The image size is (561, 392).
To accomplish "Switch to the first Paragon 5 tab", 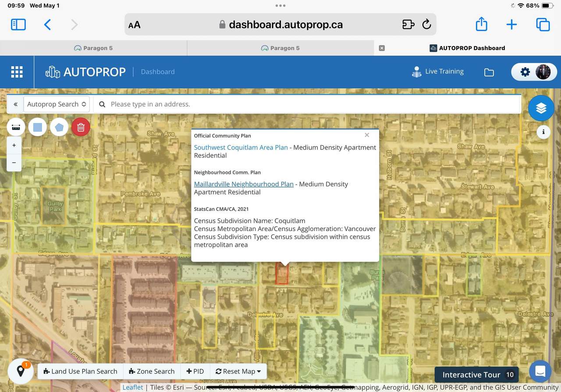I will (x=93, y=48).
